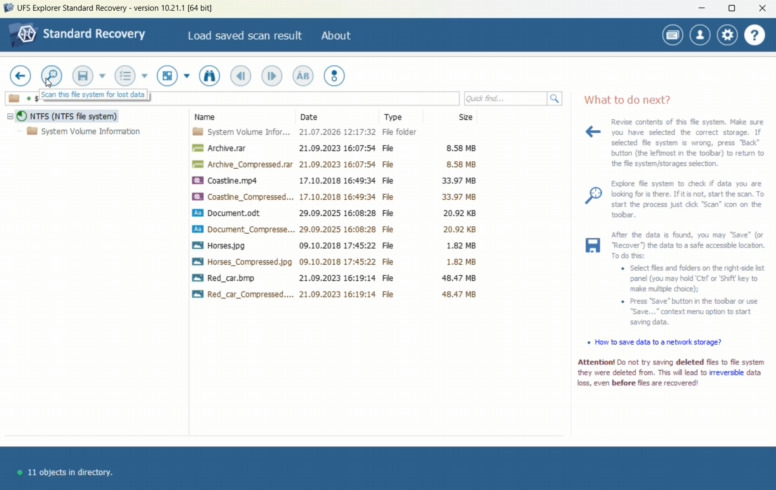This screenshot has width=776, height=490.
Task: Open Load saved scan result menu
Action: tap(244, 36)
